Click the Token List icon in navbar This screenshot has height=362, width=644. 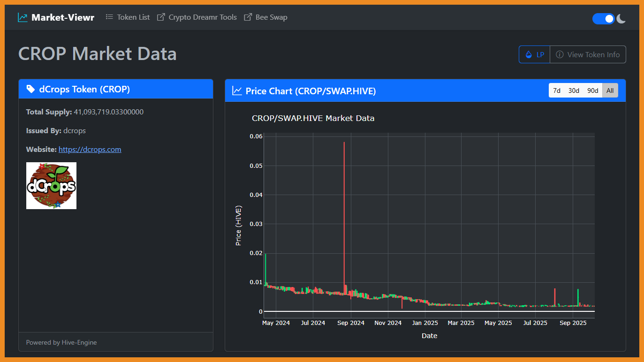(x=109, y=17)
